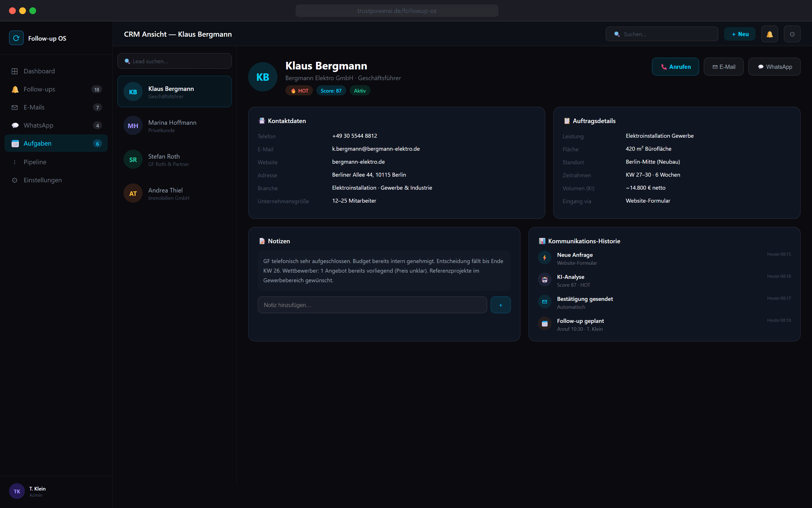Click the ~14.800 € netto volume value

pyautogui.click(x=645, y=188)
